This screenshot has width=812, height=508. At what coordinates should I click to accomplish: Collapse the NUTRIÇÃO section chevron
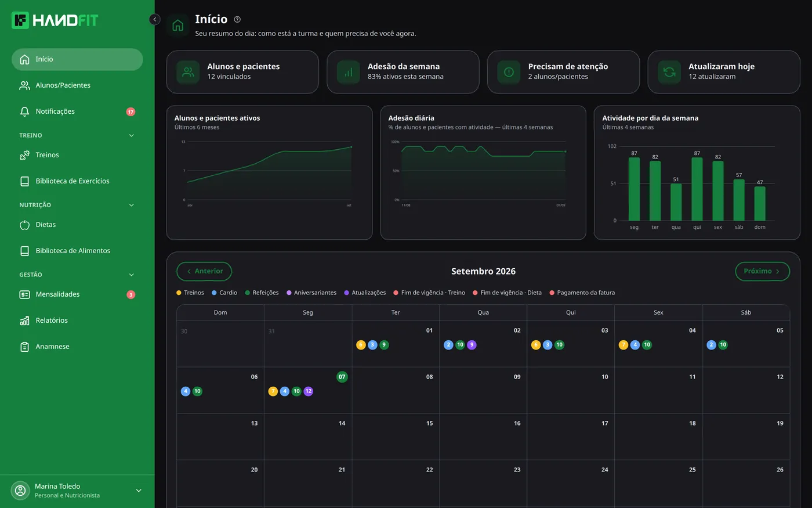point(131,205)
